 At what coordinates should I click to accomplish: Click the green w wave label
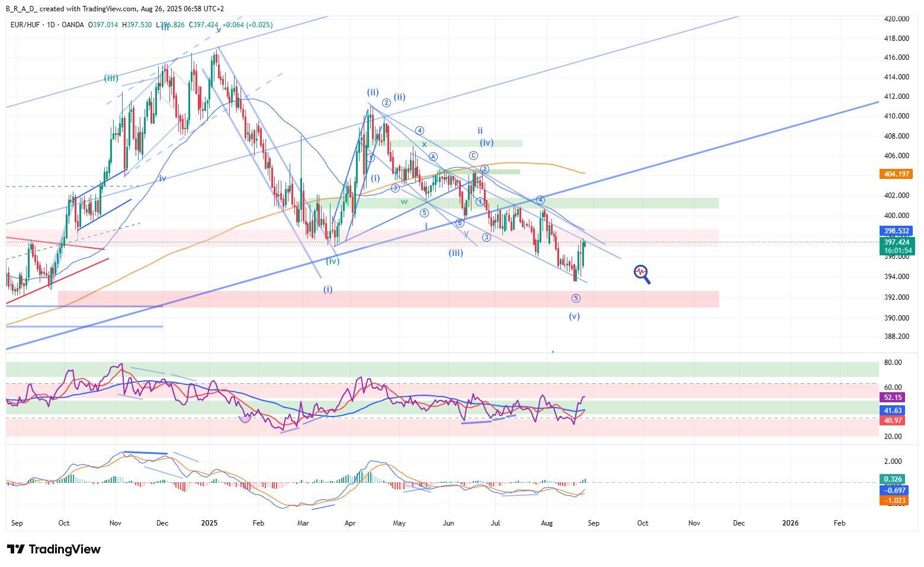click(x=404, y=201)
